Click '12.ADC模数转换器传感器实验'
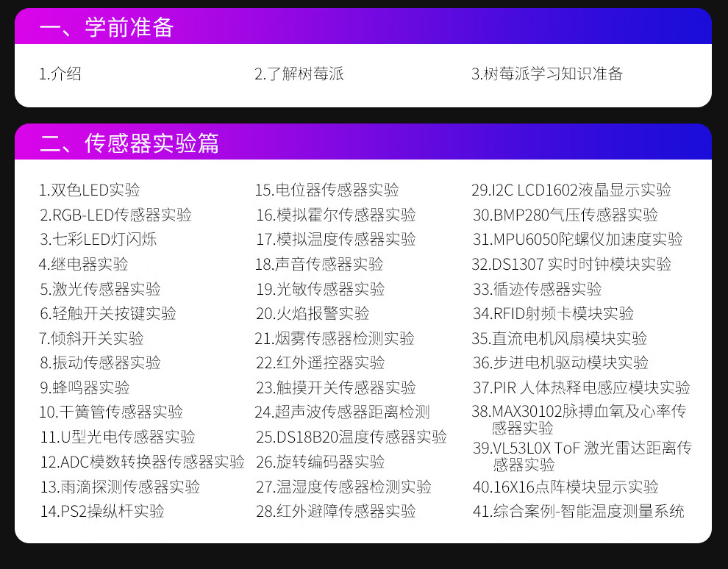 point(143,462)
